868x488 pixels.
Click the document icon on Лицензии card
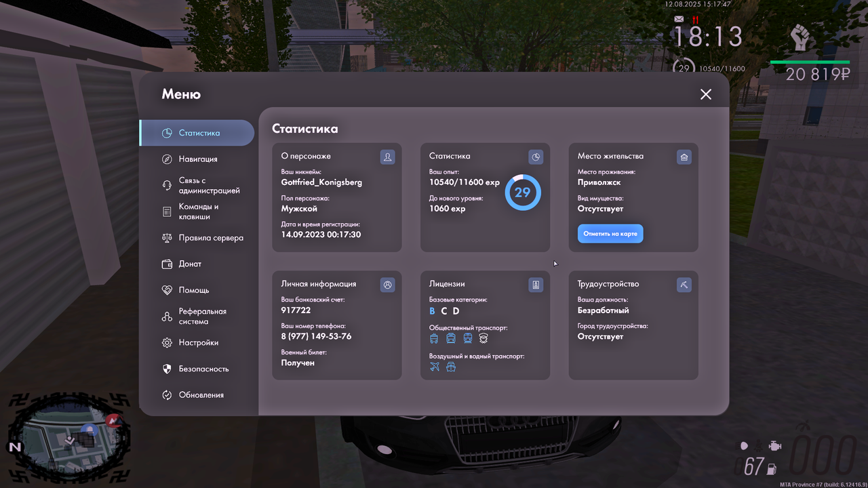point(536,285)
